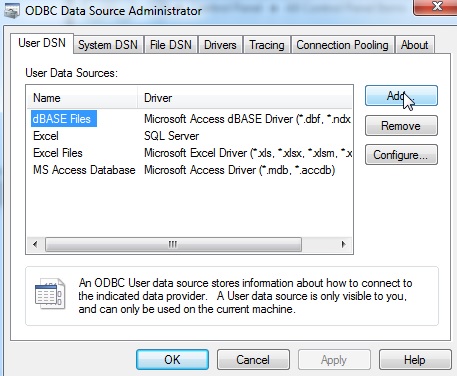
Task: Click the SQL Server driver cell
Action: [171, 136]
